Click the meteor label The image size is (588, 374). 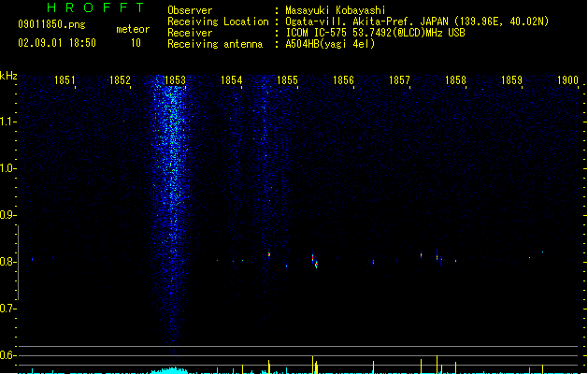(133, 29)
